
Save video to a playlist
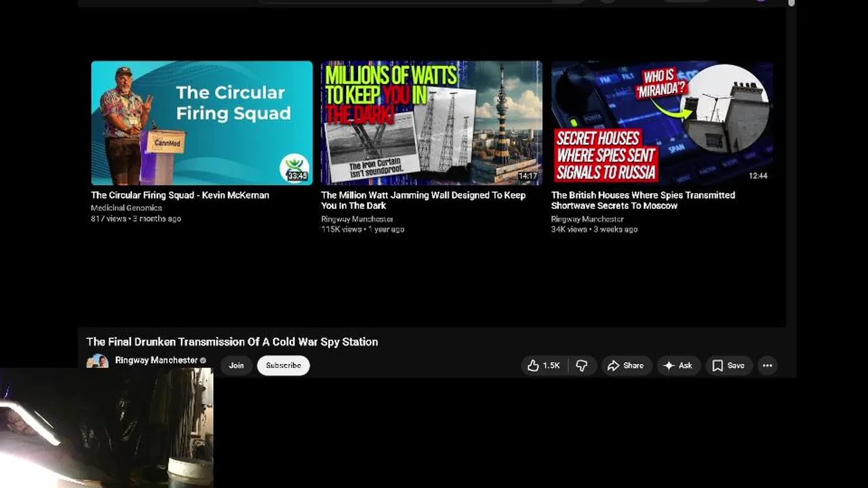click(729, 365)
